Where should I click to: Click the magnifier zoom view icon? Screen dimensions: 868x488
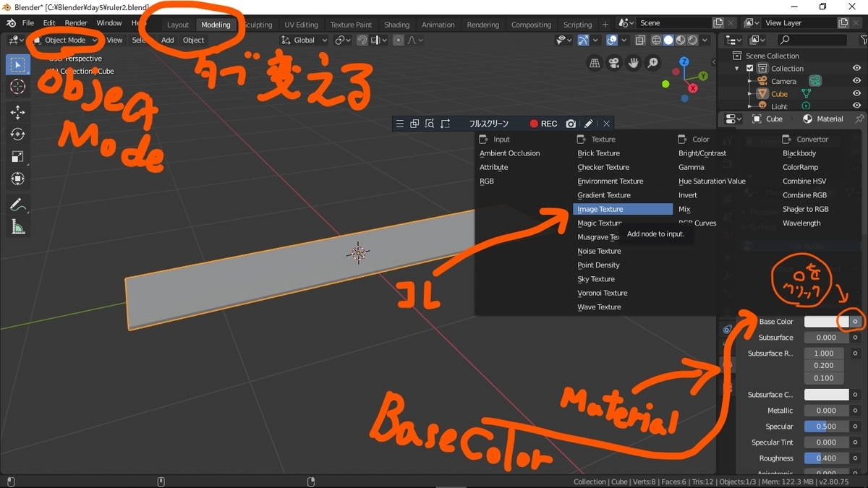point(653,63)
